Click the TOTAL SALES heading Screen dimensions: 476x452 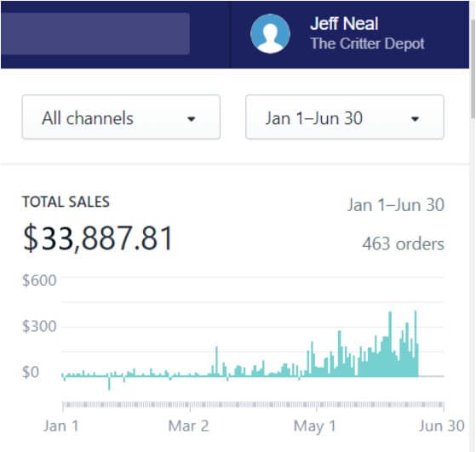pyautogui.click(x=66, y=202)
